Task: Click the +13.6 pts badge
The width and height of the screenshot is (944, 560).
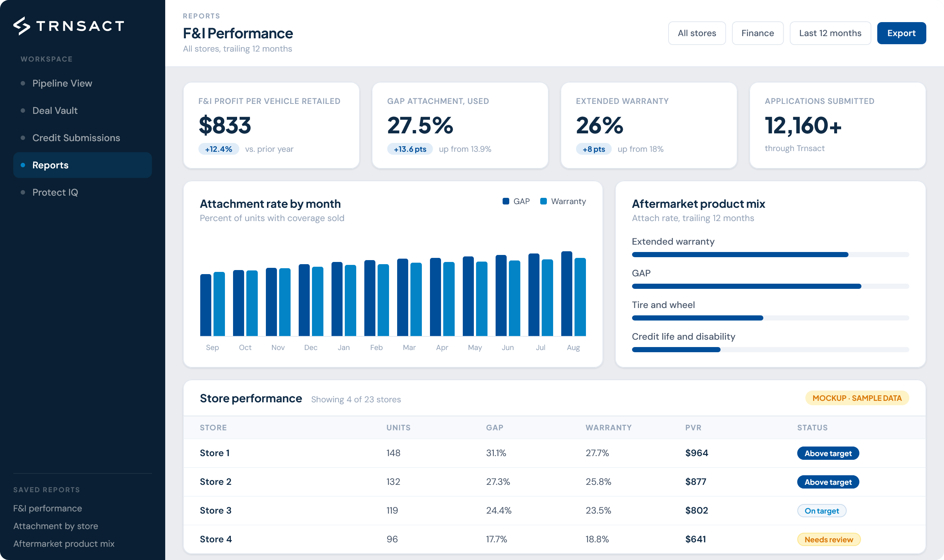Action: coord(410,149)
